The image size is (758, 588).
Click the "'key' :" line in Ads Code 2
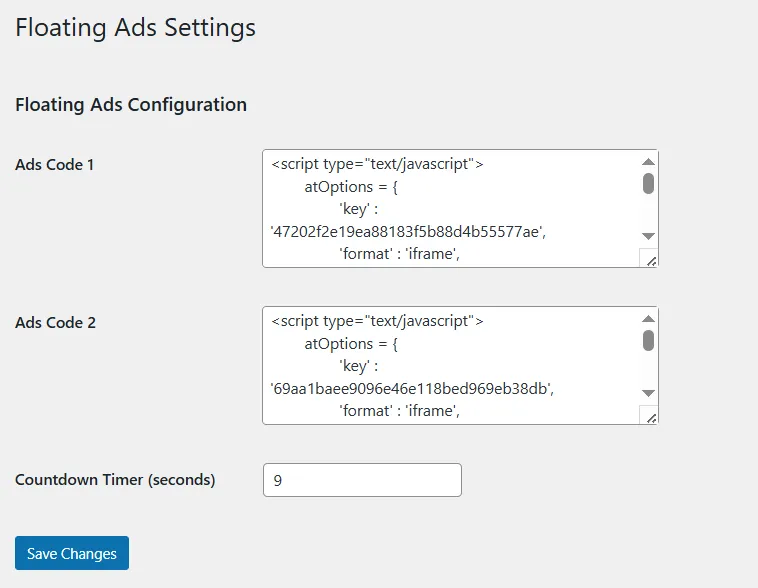(358, 366)
